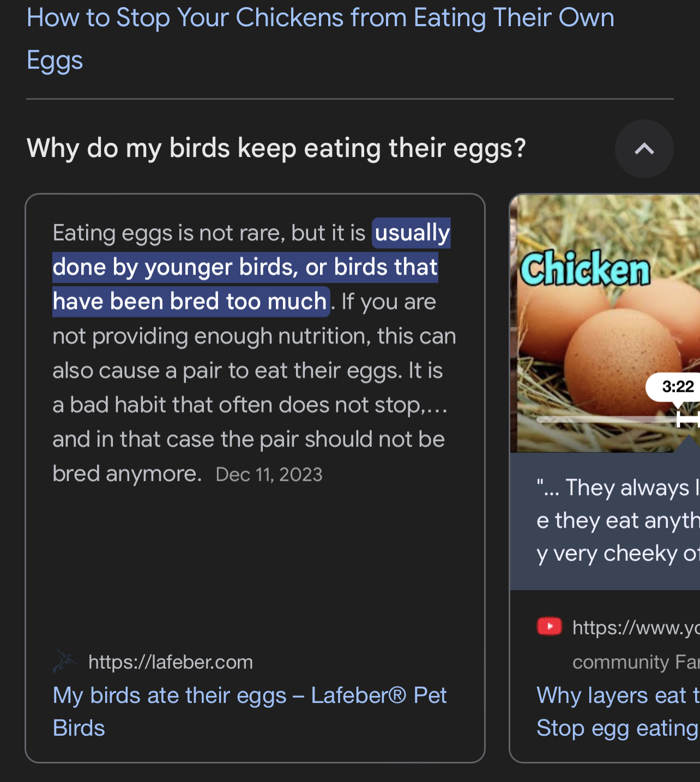Collapse the birds eating eggs question chevron
This screenshot has width=700, height=782.
coord(644,149)
